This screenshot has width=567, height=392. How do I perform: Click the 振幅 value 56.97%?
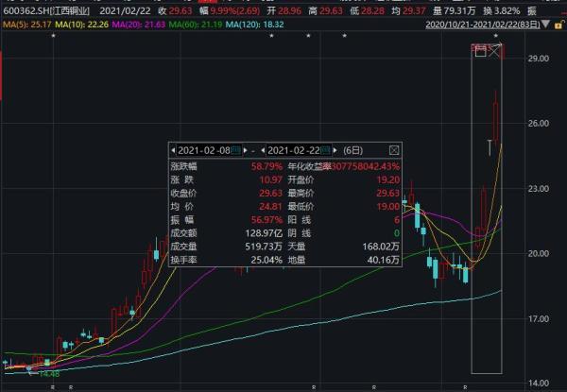(x=266, y=220)
